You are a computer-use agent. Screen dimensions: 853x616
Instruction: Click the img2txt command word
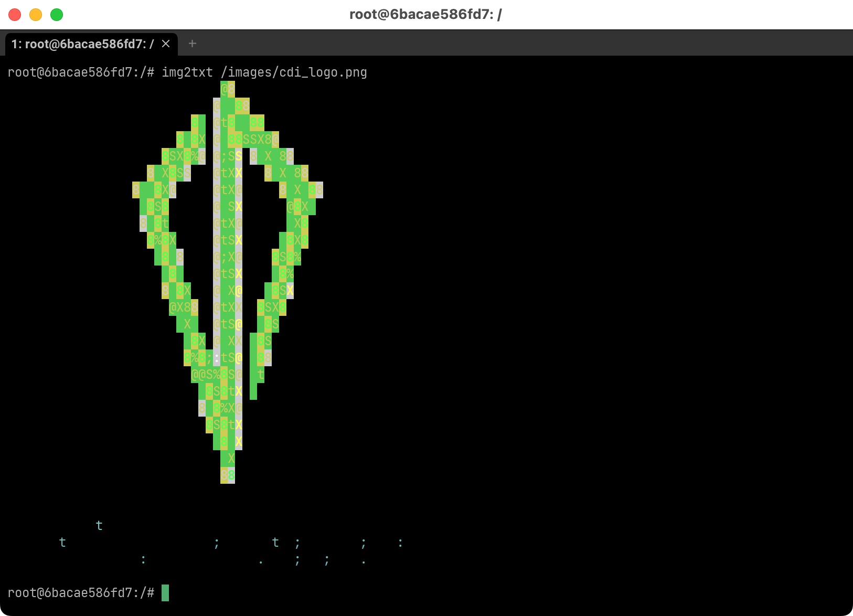187,72
